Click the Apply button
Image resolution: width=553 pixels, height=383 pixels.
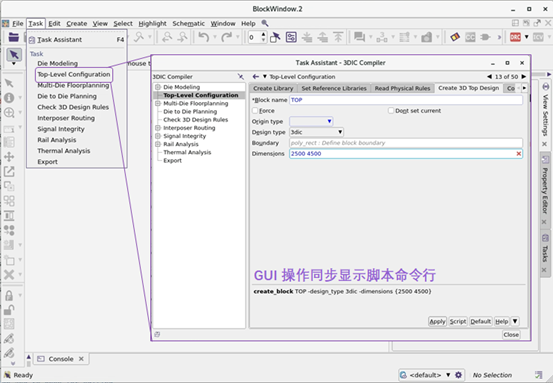[x=437, y=321]
